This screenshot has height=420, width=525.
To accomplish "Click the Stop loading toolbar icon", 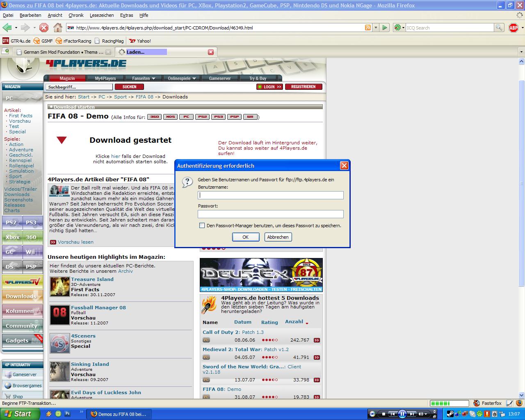I will click(44, 28).
